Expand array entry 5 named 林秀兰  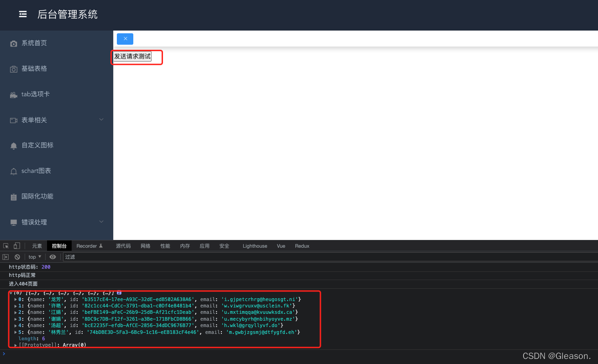point(16,332)
